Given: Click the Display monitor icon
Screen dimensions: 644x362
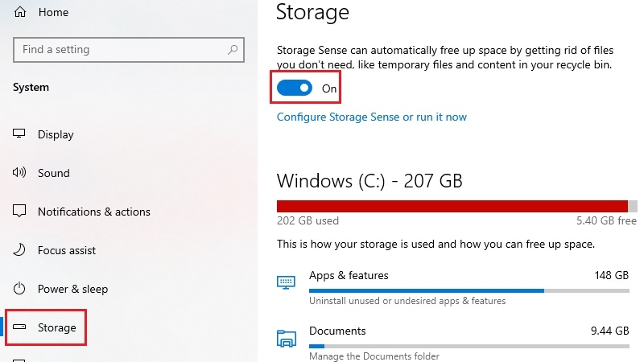Looking at the screenshot, I should [x=19, y=134].
